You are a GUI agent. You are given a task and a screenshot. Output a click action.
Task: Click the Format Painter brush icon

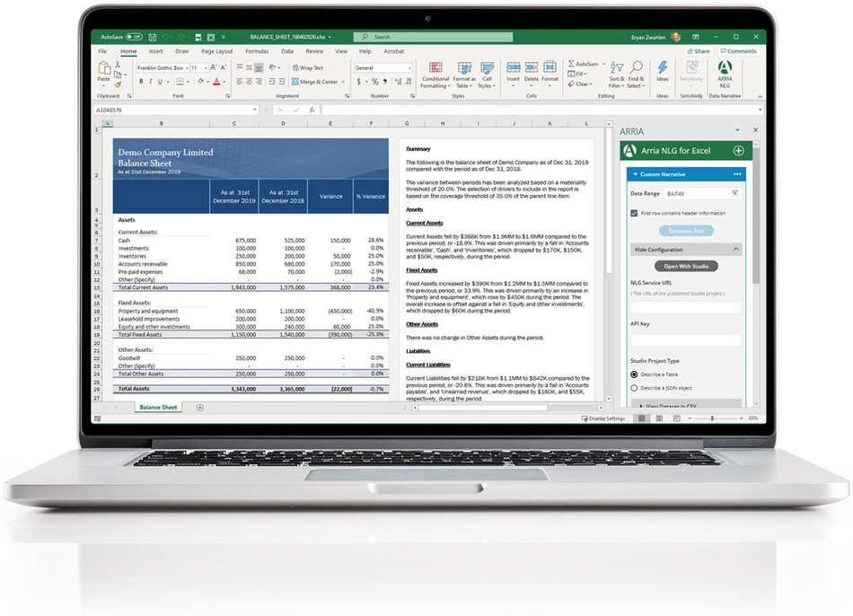click(x=118, y=84)
